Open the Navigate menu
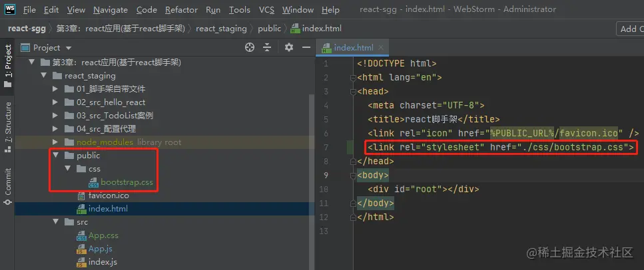 pos(111,9)
